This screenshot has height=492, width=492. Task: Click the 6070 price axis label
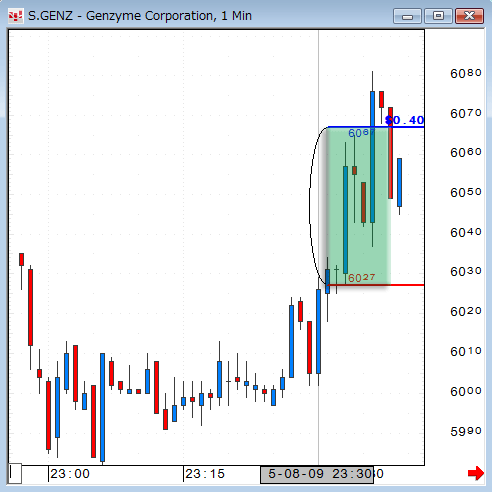pyautogui.click(x=466, y=114)
